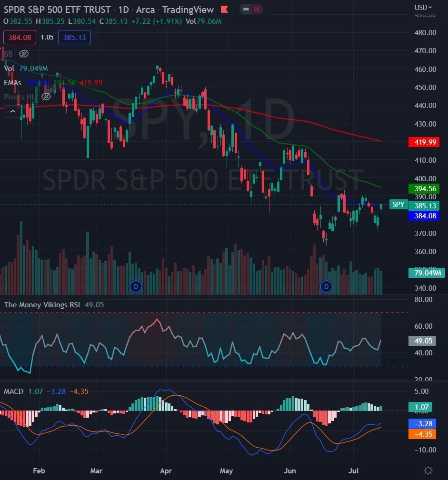Click MACD histogram value 1.07 in legend

(x=36, y=392)
